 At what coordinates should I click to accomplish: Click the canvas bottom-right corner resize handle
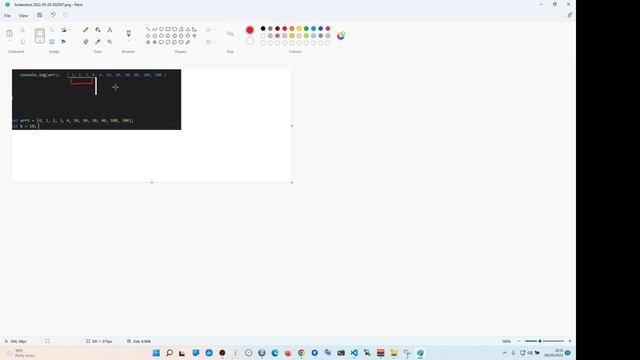[x=292, y=182]
